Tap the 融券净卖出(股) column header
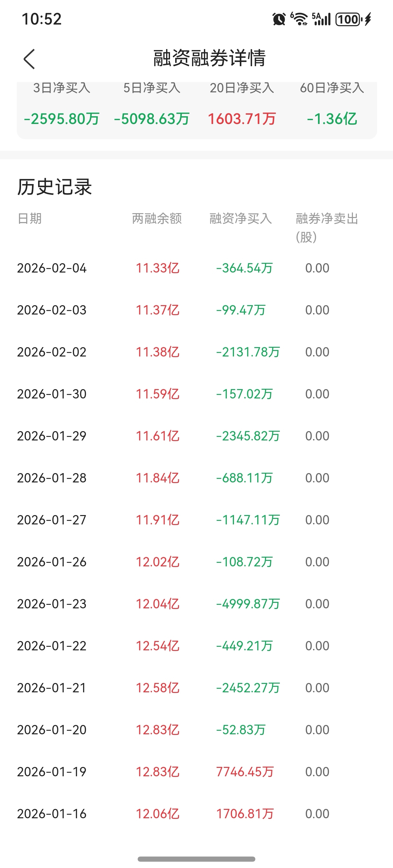393x868 pixels. click(x=326, y=227)
